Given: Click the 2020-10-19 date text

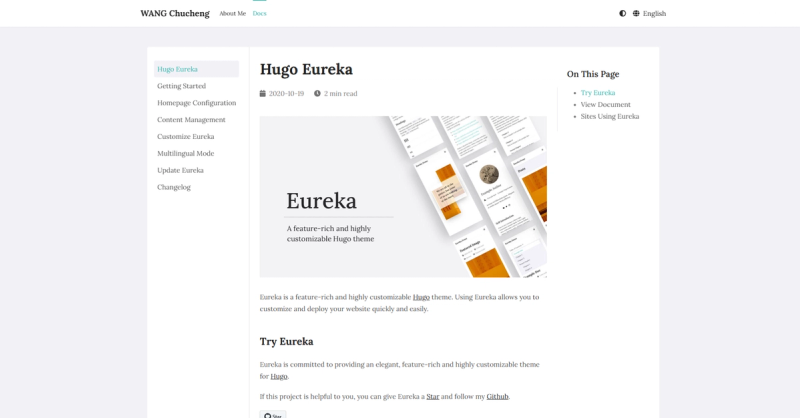Looking at the screenshot, I should [286, 93].
